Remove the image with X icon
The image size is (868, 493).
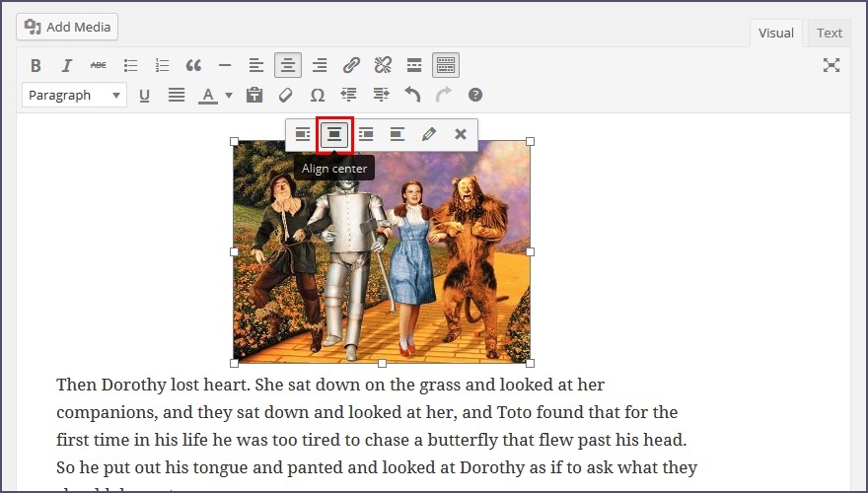[x=461, y=134]
